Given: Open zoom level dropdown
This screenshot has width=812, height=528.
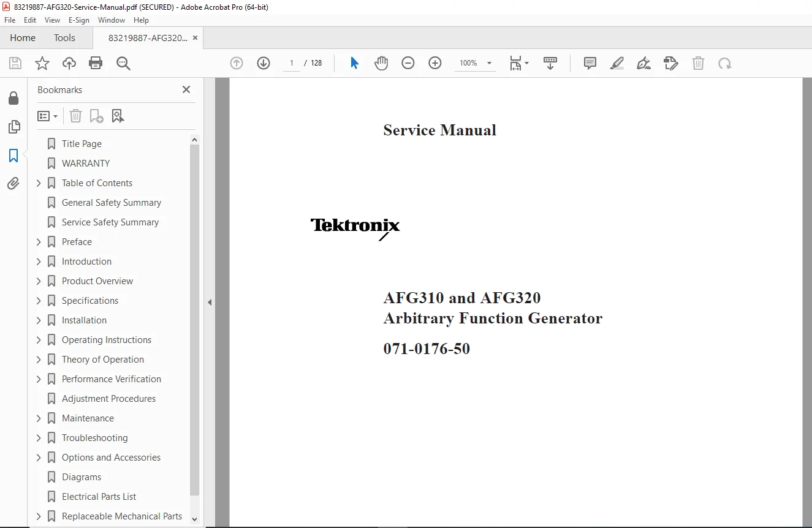Looking at the screenshot, I should click(489, 63).
